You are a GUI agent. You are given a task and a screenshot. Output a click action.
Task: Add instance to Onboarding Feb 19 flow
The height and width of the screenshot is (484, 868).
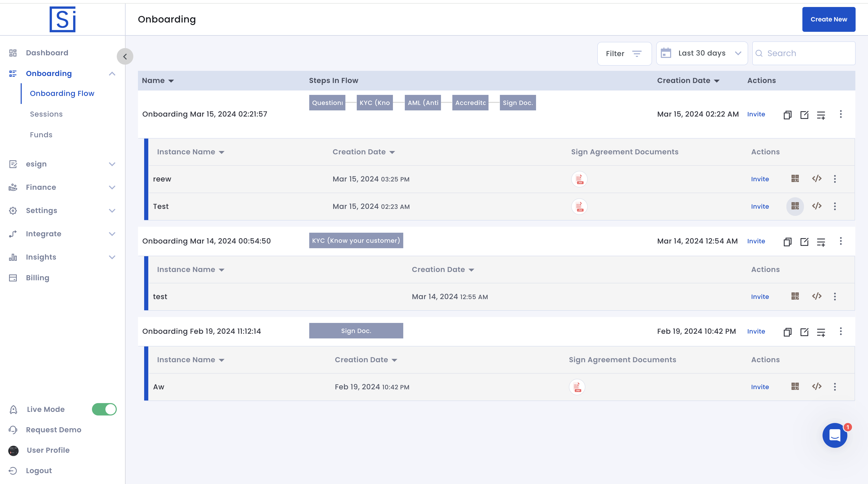821,332
